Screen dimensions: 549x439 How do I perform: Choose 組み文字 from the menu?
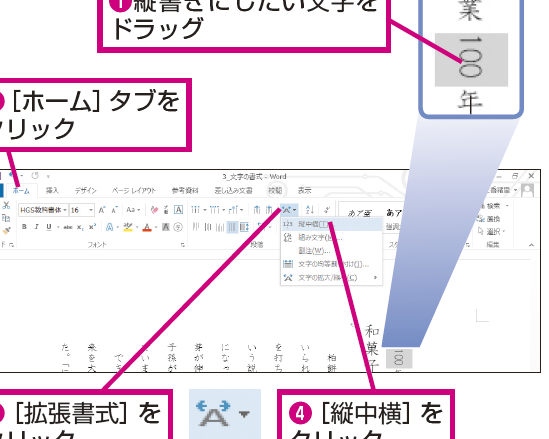331,237
